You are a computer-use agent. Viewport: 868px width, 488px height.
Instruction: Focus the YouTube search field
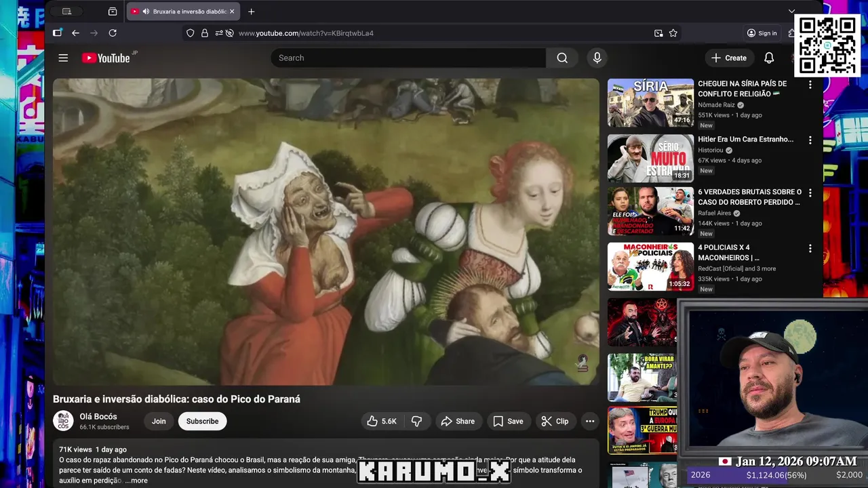(x=408, y=58)
